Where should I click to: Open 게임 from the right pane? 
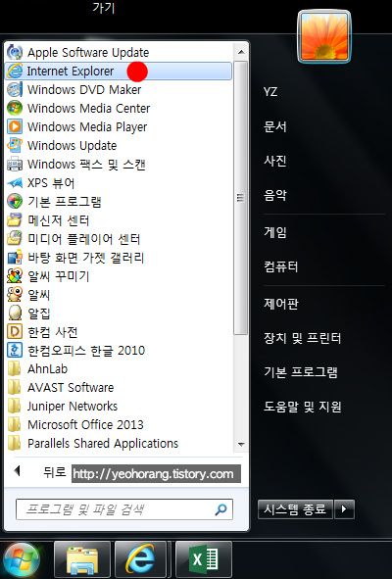click(x=274, y=232)
